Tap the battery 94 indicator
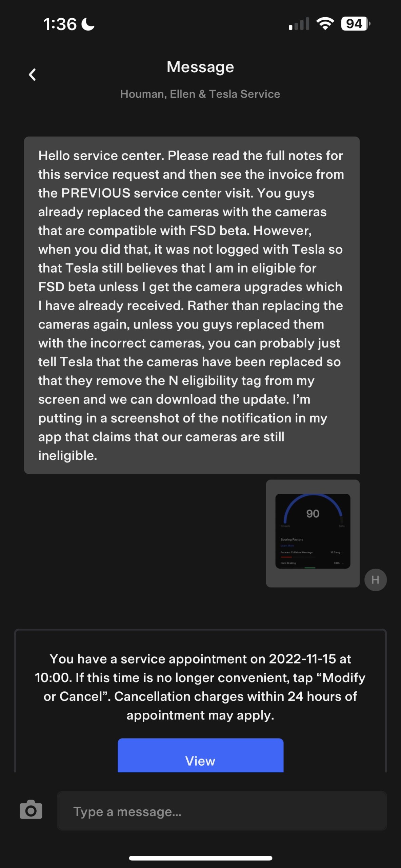The width and height of the screenshot is (401, 868). click(356, 24)
